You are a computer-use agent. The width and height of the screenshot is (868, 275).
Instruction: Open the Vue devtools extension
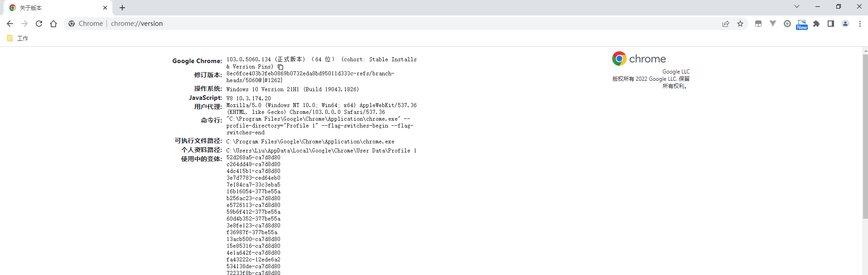point(773,24)
